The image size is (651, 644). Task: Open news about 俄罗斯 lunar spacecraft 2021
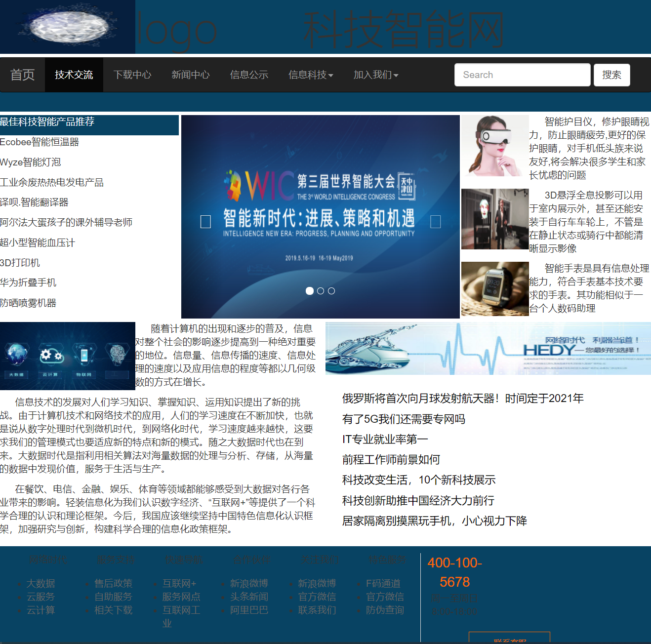click(463, 399)
